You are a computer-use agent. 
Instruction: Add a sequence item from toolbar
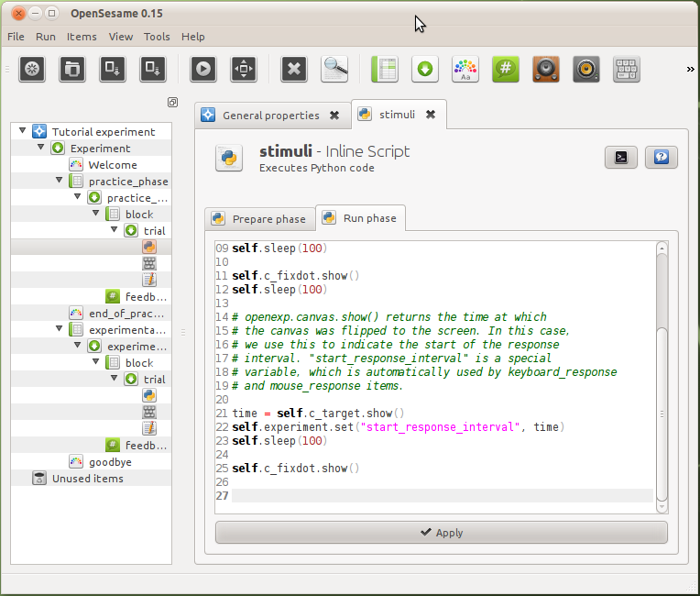pyautogui.click(x=425, y=69)
